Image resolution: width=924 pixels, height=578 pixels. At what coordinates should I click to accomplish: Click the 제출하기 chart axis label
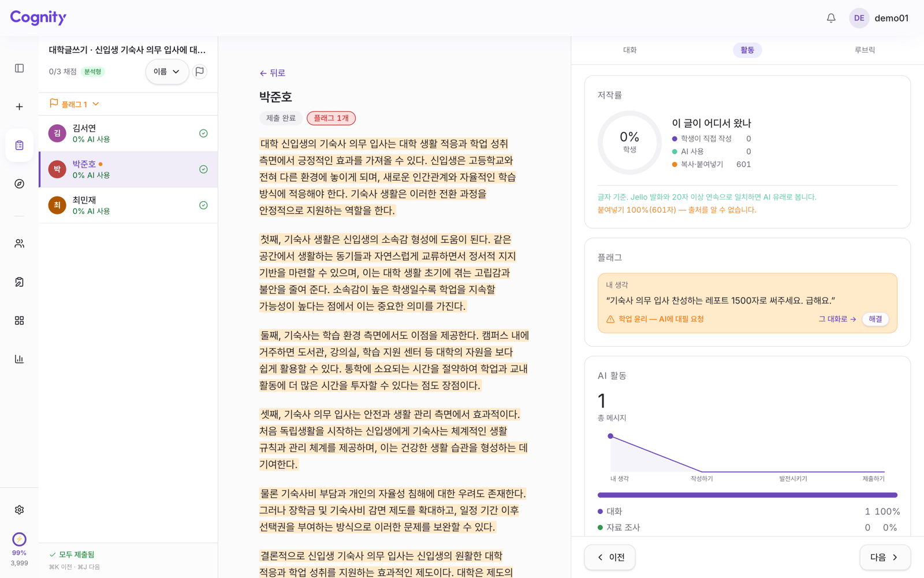pos(873,479)
